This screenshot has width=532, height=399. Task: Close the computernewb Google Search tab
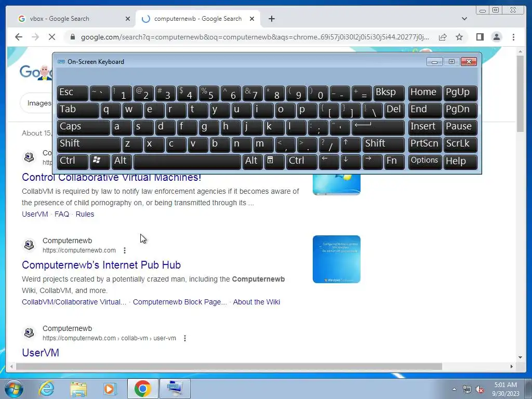click(252, 19)
